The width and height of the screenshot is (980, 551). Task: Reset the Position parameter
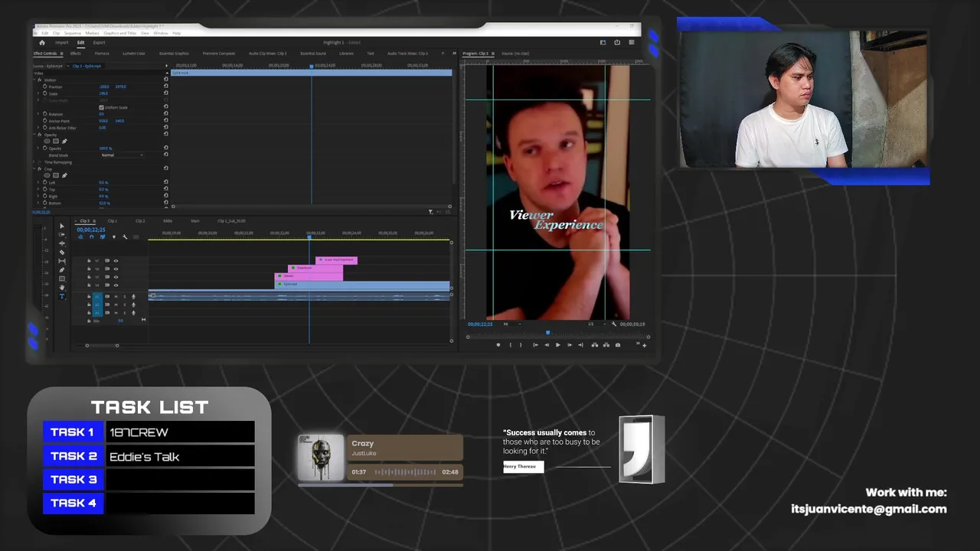point(165,86)
